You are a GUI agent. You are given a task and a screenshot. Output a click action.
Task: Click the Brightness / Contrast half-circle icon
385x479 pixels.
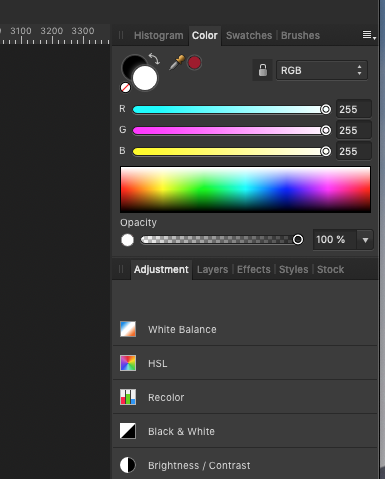[128, 465]
